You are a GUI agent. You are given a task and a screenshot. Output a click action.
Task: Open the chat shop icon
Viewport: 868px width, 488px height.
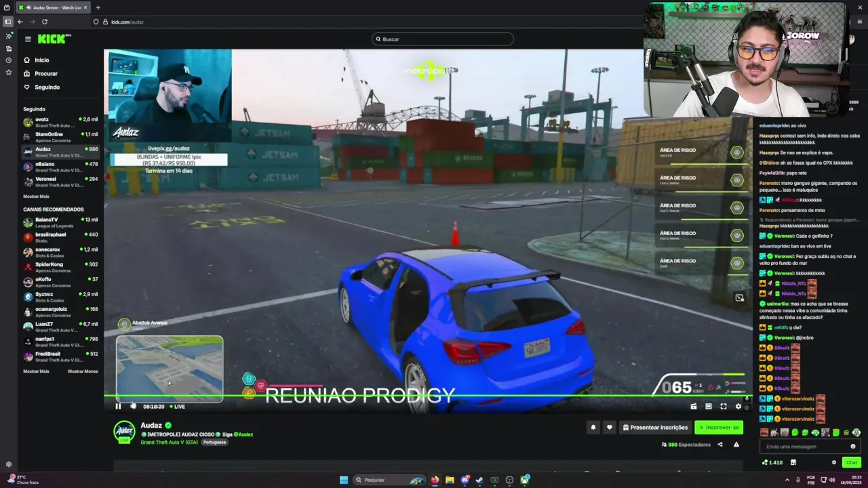click(x=793, y=462)
